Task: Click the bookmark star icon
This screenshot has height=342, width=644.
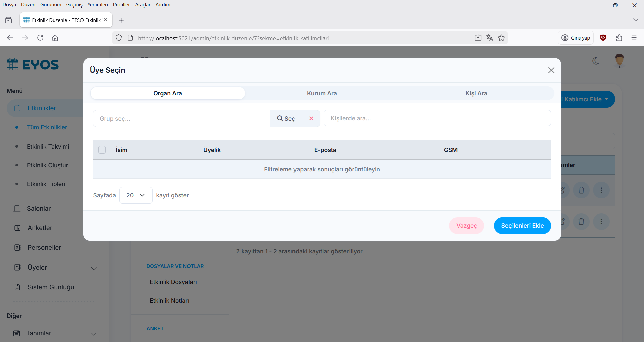Action: 501,38
